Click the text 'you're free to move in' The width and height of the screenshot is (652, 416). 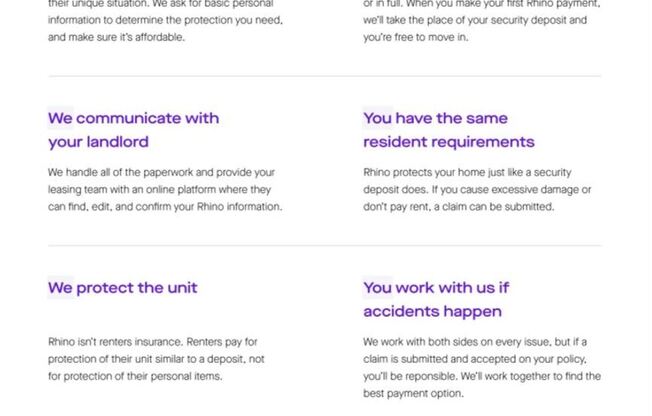coord(416,37)
